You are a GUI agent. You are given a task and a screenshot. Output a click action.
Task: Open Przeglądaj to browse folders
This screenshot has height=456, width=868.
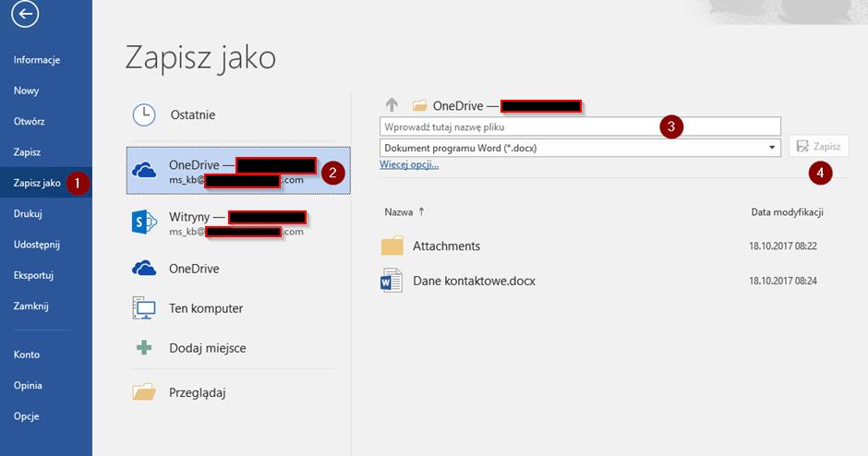[x=197, y=393]
